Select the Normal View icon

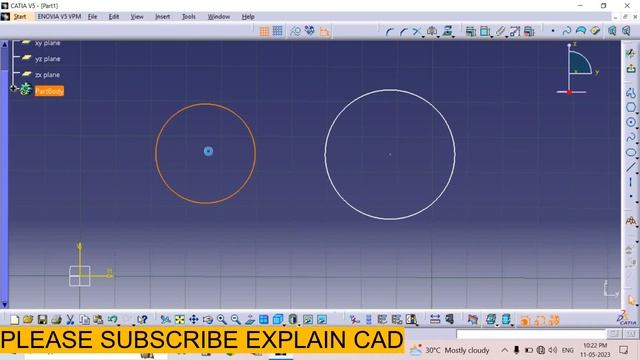[x=250, y=320]
